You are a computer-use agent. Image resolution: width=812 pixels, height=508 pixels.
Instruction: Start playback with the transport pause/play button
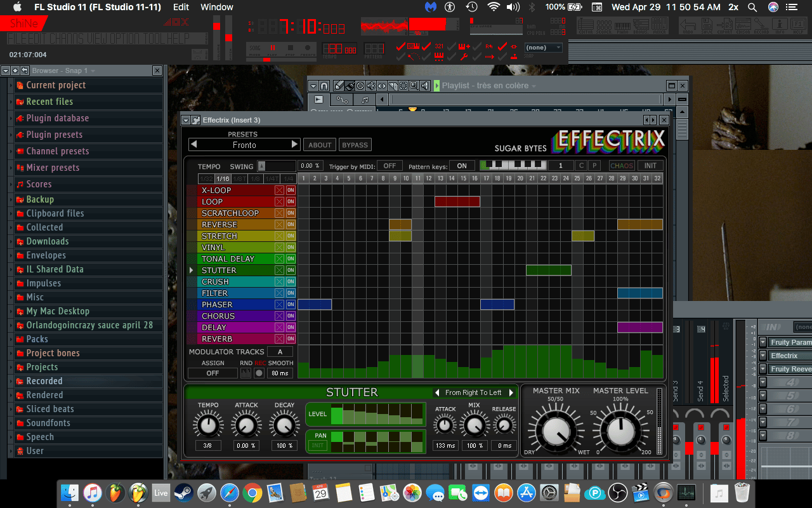[x=273, y=48]
